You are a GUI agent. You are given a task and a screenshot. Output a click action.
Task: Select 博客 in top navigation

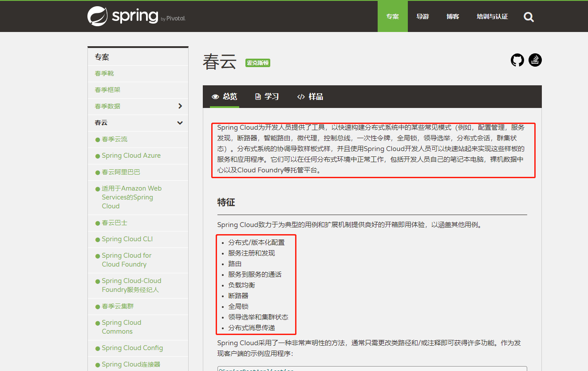coord(453,16)
